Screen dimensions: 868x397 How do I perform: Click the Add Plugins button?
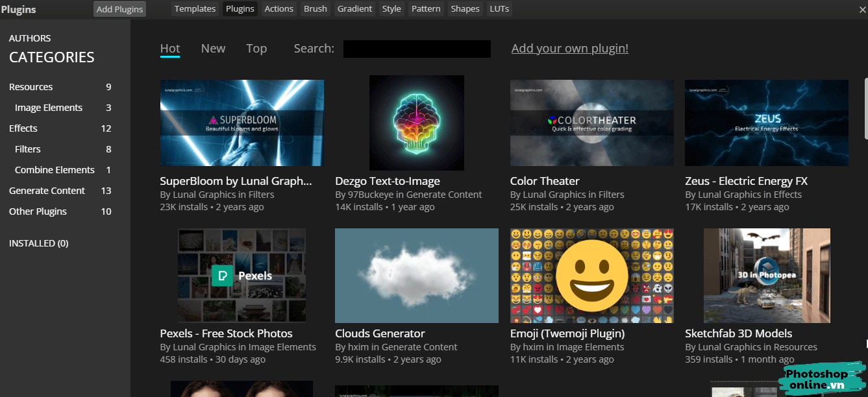(x=119, y=8)
